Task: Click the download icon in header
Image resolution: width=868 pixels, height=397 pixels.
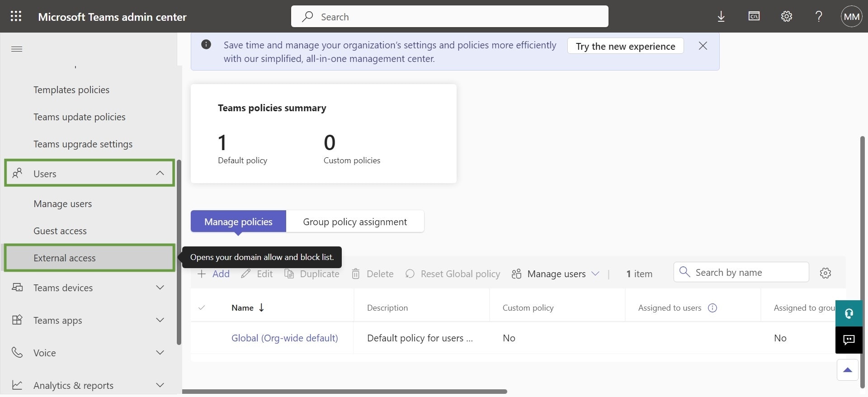Action: point(721,17)
